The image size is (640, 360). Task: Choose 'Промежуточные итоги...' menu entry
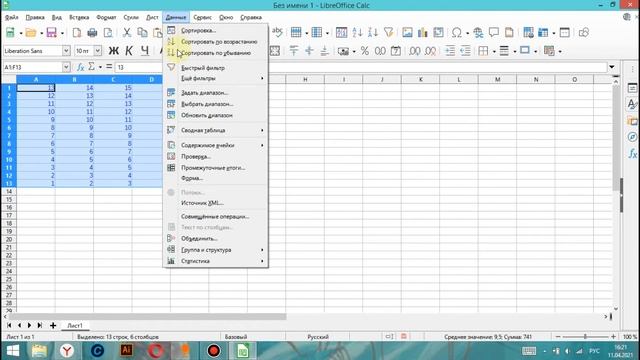216,168
